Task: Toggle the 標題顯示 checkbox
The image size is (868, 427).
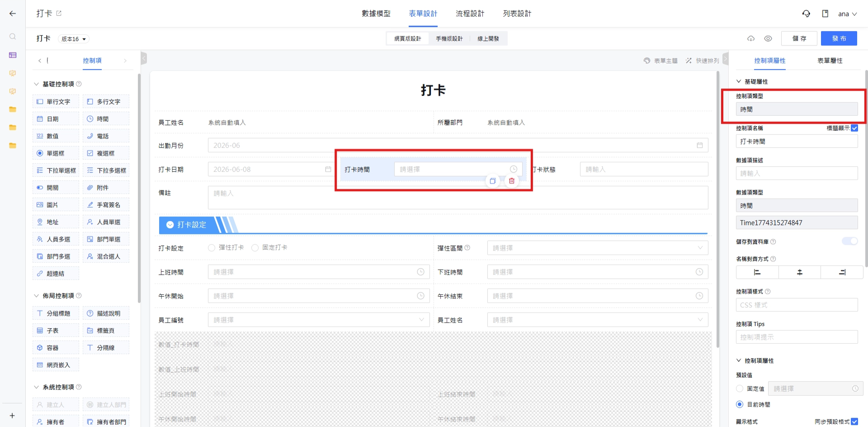Action: click(x=854, y=128)
